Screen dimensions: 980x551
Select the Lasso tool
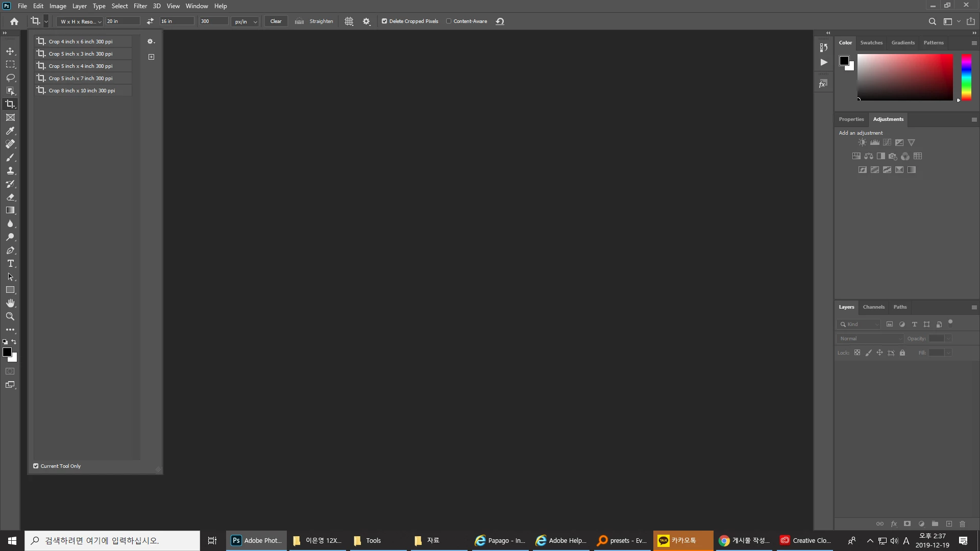[x=10, y=78]
